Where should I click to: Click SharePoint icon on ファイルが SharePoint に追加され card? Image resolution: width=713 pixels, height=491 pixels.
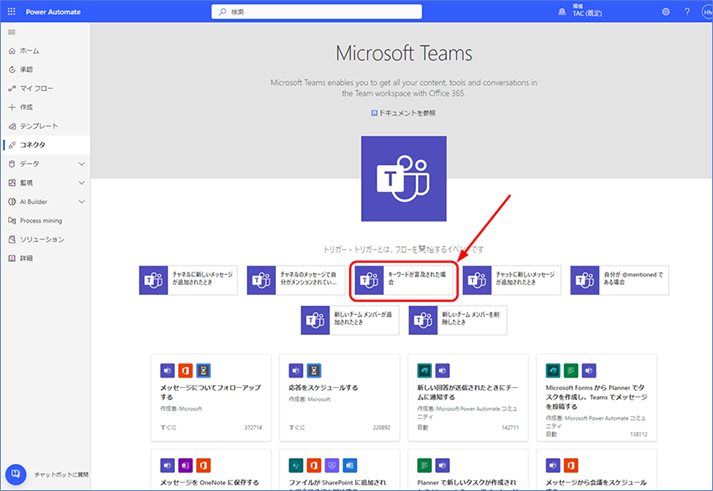pyautogui.click(x=296, y=465)
